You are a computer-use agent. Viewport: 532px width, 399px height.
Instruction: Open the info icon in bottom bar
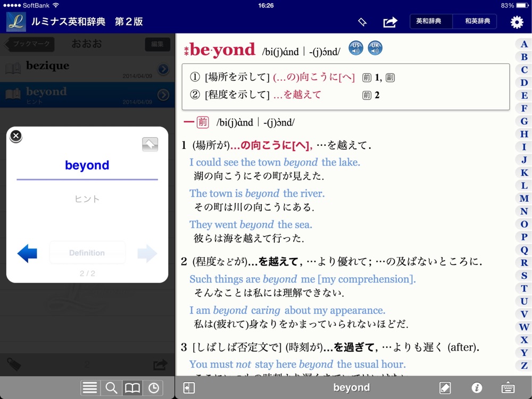(477, 388)
